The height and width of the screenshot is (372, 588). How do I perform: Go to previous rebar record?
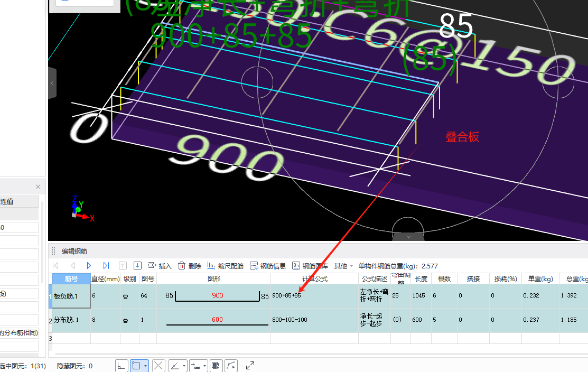coord(73,266)
